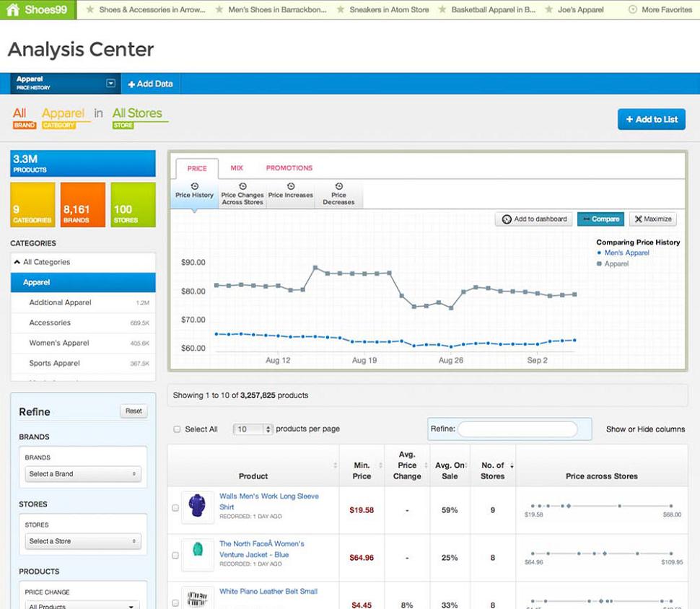700x609 pixels.
Task: Click the Price Decreases clock icon
Action: 338,186
